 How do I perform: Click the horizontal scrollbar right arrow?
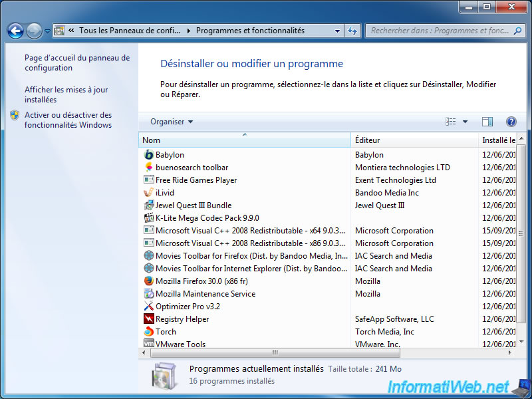pyautogui.click(x=509, y=353)
